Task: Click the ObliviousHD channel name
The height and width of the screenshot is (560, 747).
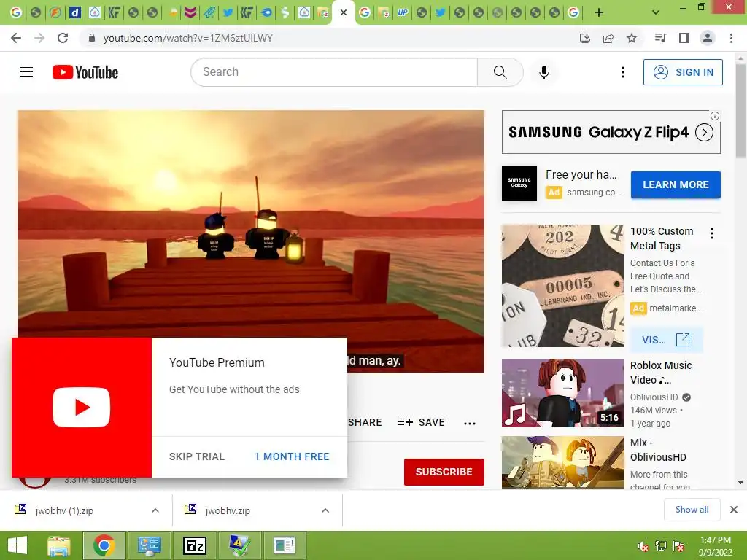Action: [x=654, y=397]
